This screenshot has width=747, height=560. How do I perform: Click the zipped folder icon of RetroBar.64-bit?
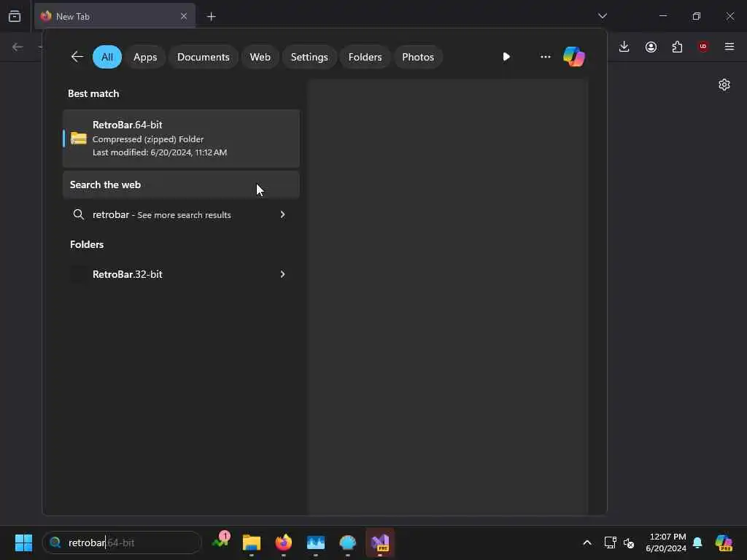tap(79, 139)
